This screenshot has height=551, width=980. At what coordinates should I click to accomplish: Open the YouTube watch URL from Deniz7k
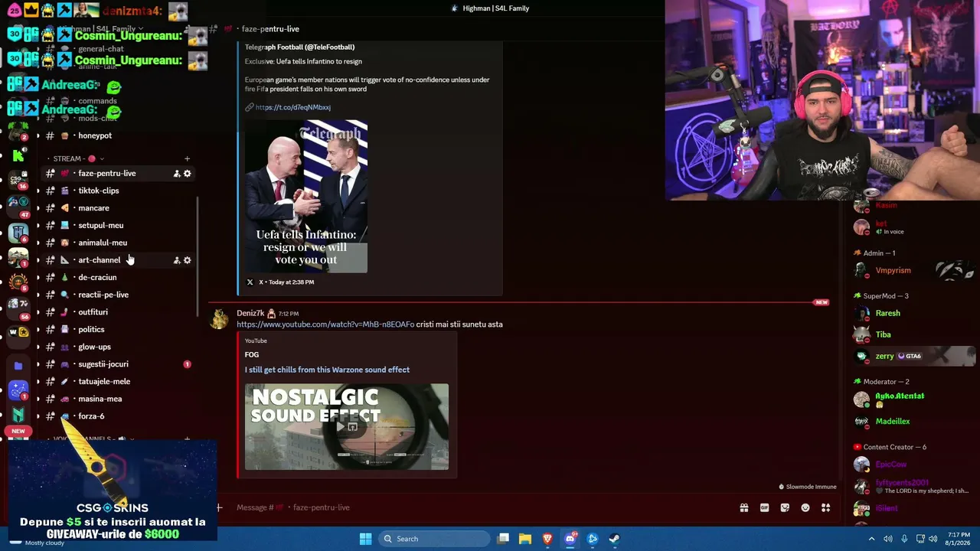[325, 324]
